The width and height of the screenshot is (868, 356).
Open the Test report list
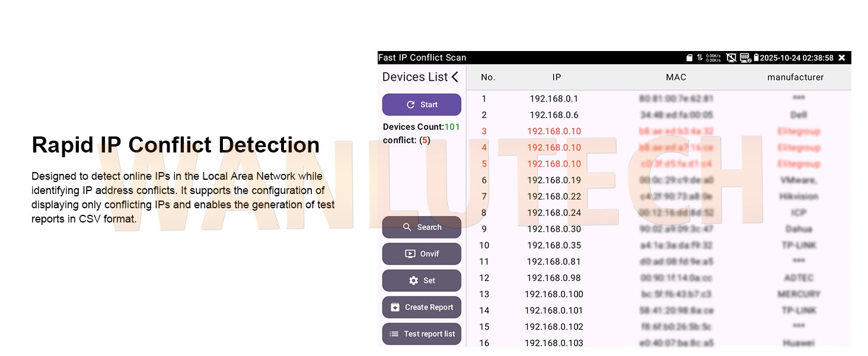pyautogui.click(x=422, y=334)
